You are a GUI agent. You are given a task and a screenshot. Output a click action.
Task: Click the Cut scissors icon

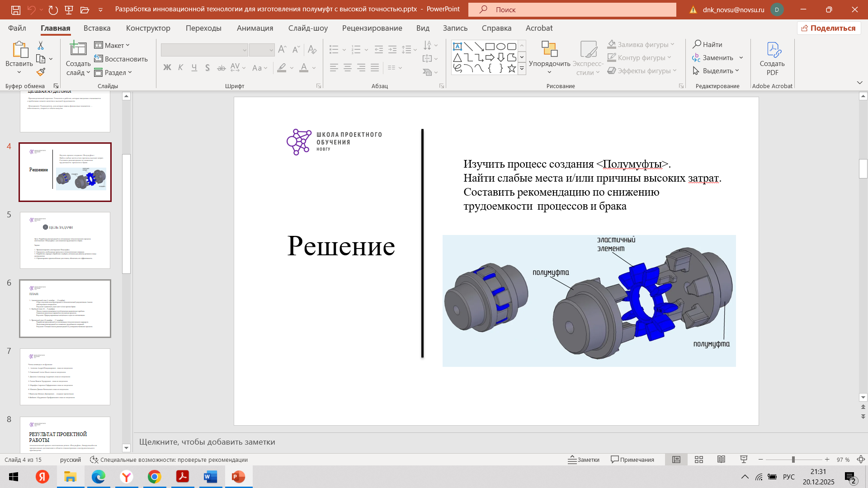point(41,46)
